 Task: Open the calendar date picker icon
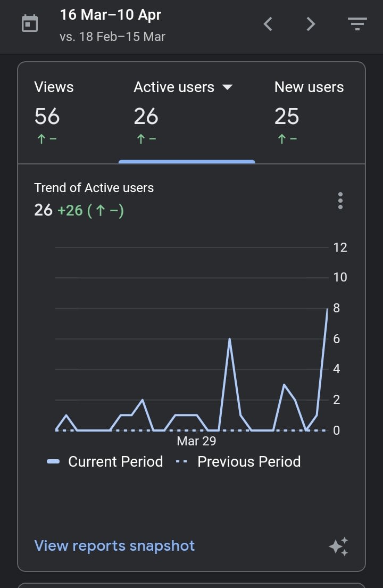point(30,24)
